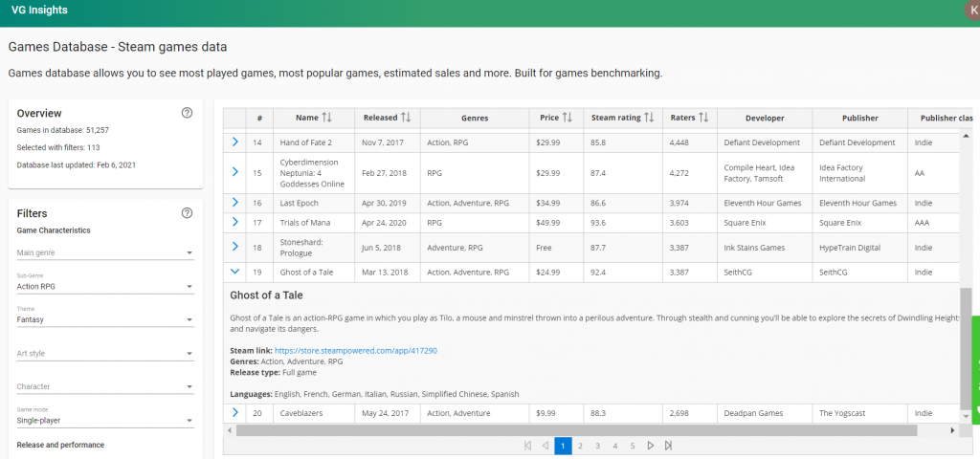Jump to the last page icon
This screenshot has height=459, width=980.
click(668, 446)
